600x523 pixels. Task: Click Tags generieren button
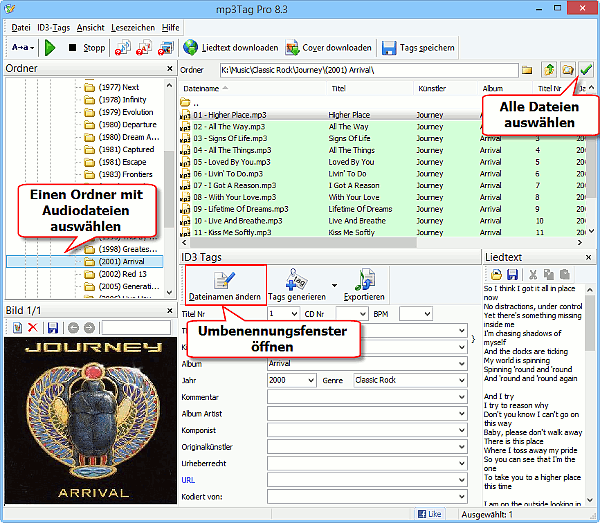297,285
